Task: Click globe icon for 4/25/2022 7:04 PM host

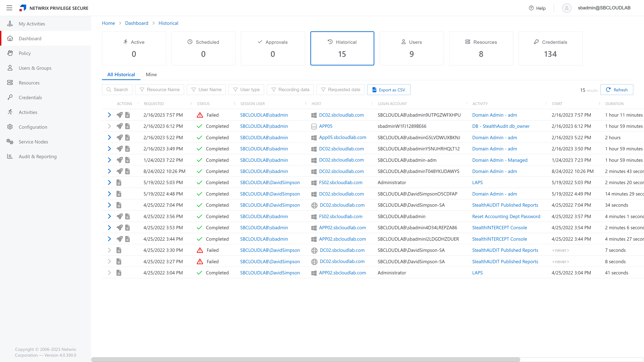Action: [314, 205]
